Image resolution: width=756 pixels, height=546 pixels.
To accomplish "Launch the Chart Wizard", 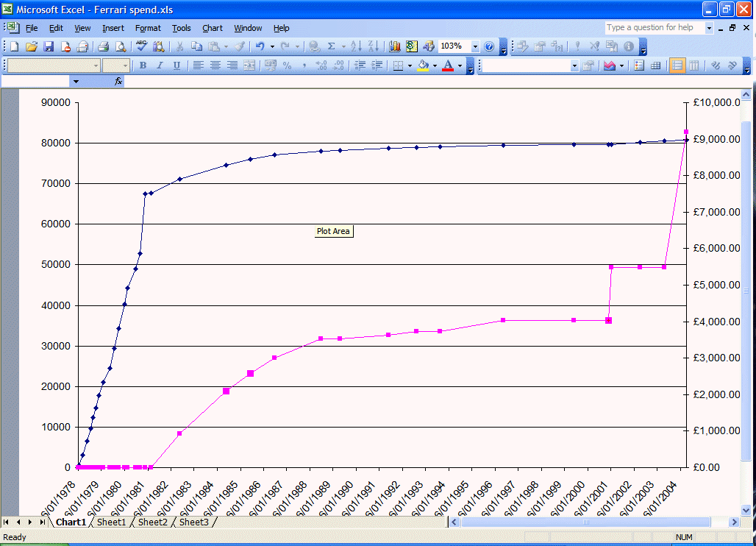I will pos(395,46).
